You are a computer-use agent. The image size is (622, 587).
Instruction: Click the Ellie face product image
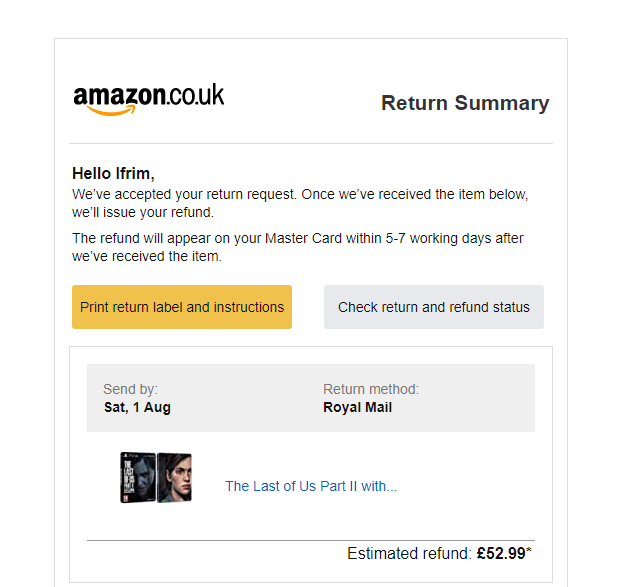[x=174, y=478]
